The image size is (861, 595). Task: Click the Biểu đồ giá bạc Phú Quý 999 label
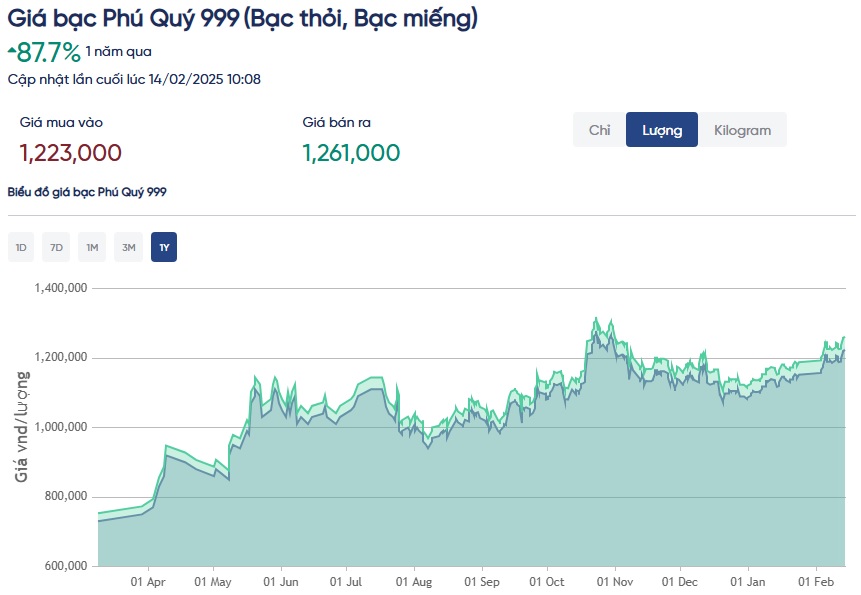pos(87,192)
